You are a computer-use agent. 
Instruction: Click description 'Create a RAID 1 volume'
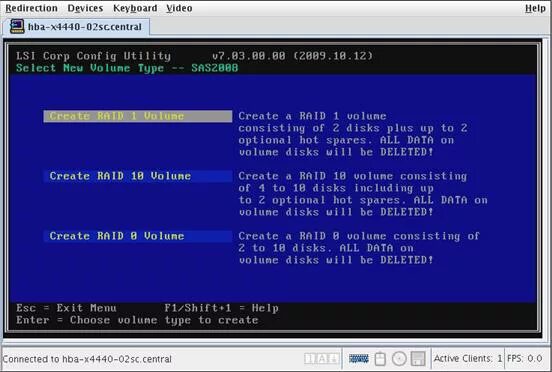312,116
